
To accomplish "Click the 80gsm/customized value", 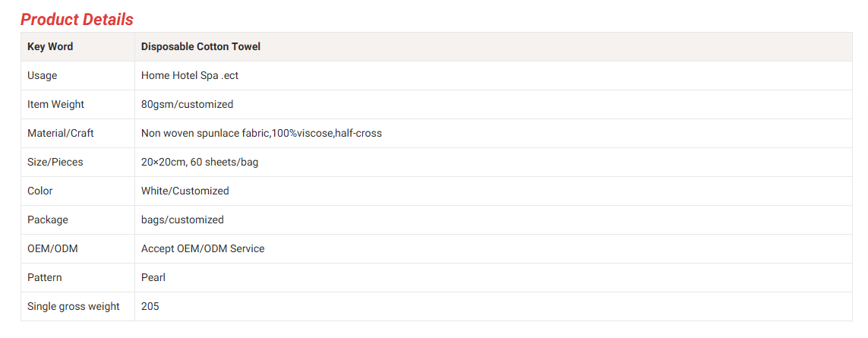I will click(x=187, y=104).
